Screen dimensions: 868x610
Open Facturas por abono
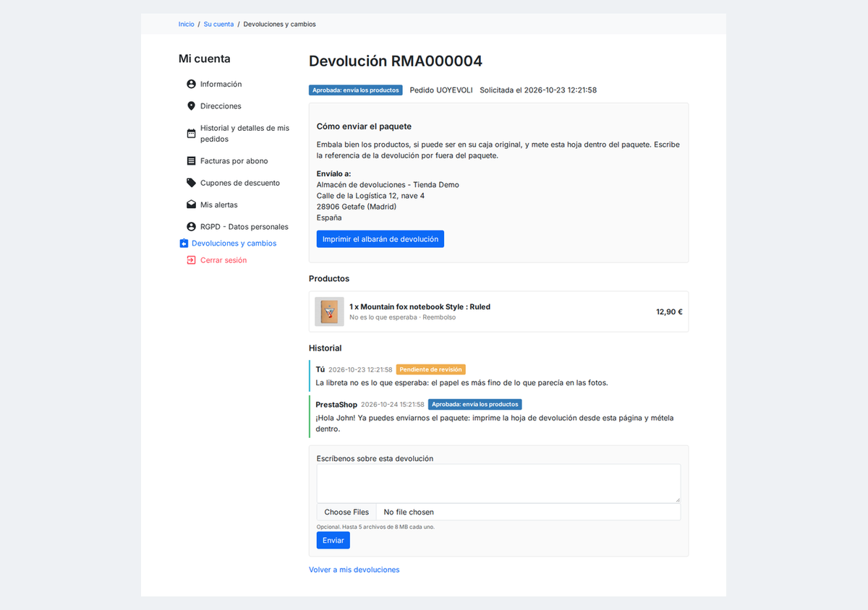[234, 161]
